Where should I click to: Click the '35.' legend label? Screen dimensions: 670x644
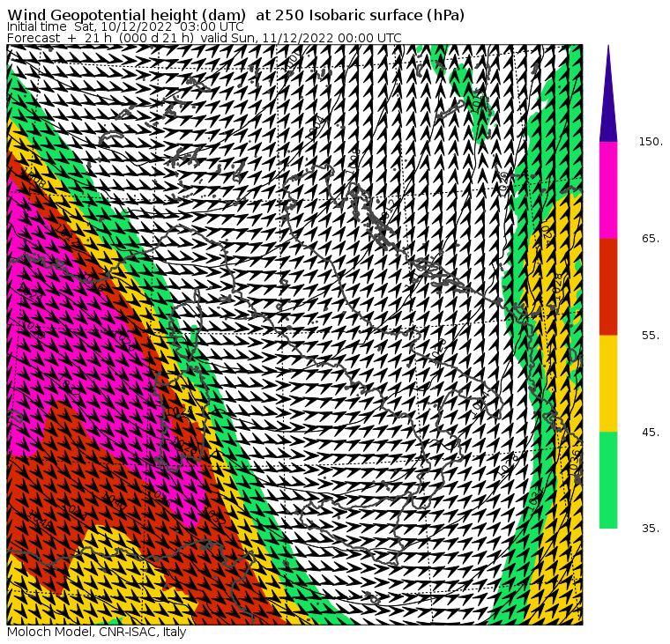(651, 529)
